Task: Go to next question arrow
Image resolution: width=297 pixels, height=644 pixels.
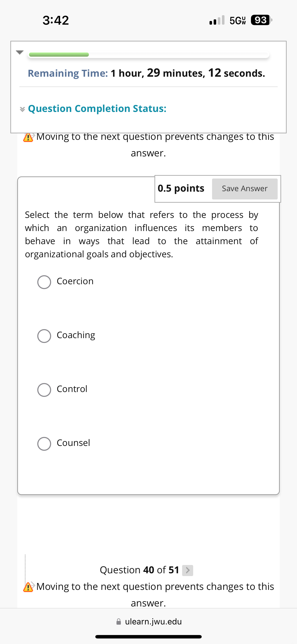Action: (187, 570)
